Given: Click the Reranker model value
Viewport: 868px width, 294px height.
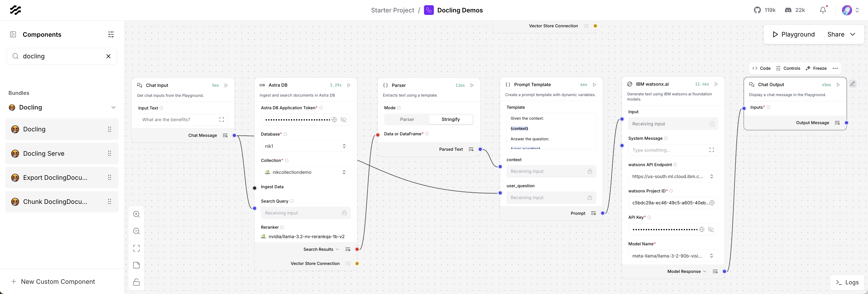Looking at the screenshot, I should click(306, 237).
